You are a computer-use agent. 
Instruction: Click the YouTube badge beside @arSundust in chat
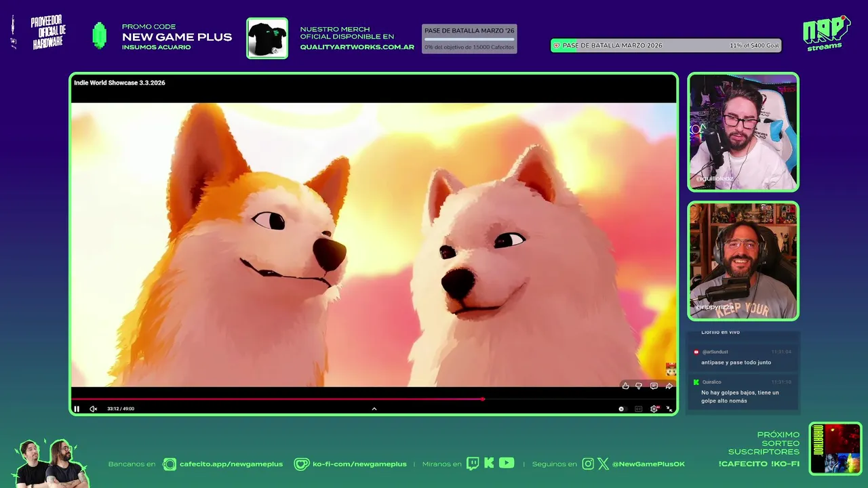point(696,352)
